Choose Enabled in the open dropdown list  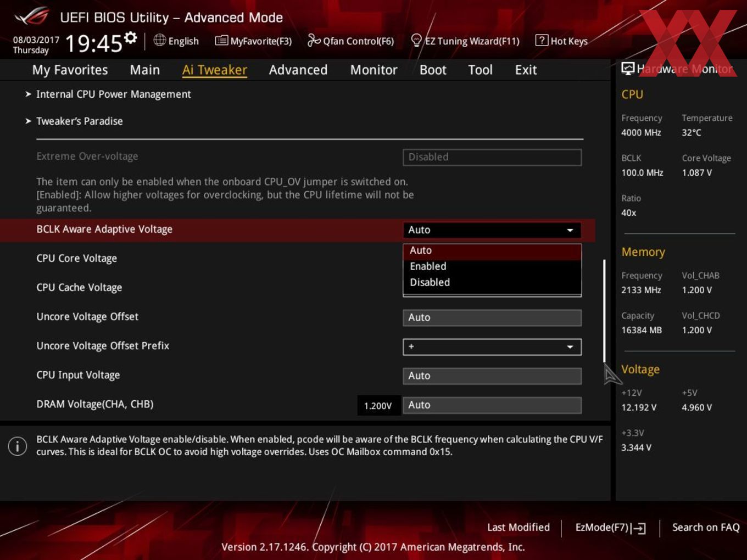pyautogui.click(x=492, y=266)
